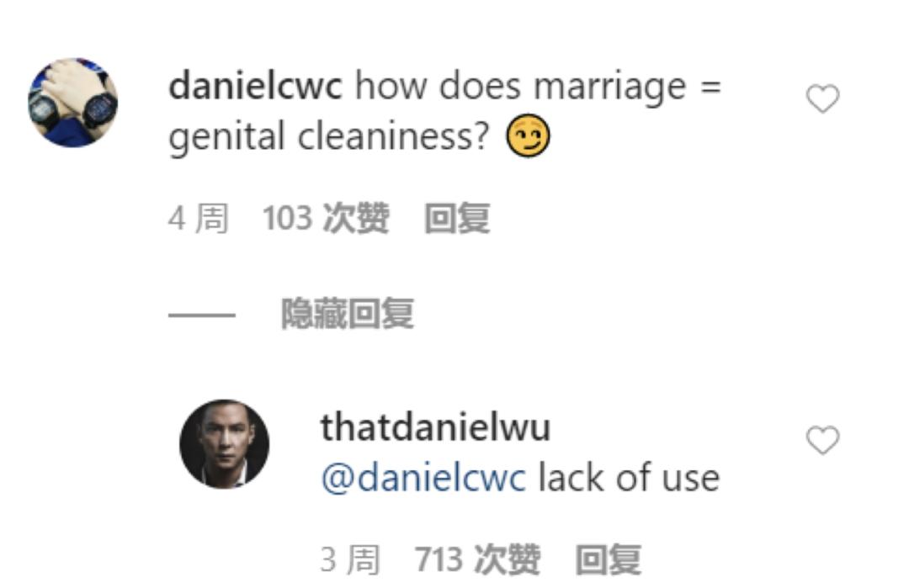
Task: Like danielcwc's comment with the heart icon
Action: (x=822, y=98)
